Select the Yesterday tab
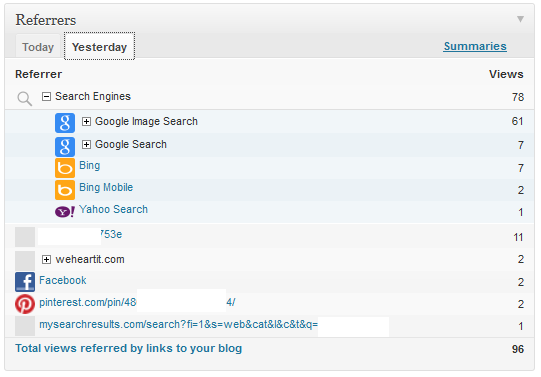 (99, 46)
